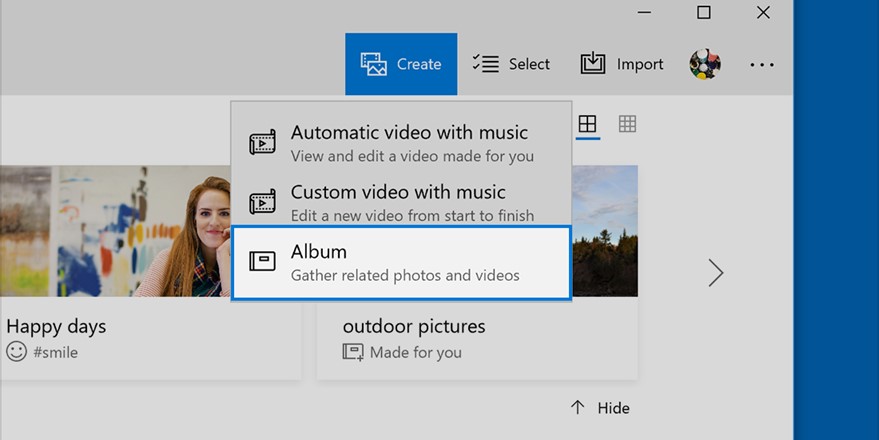
Task: Select the Album menu option
Action: coord(401,262)
